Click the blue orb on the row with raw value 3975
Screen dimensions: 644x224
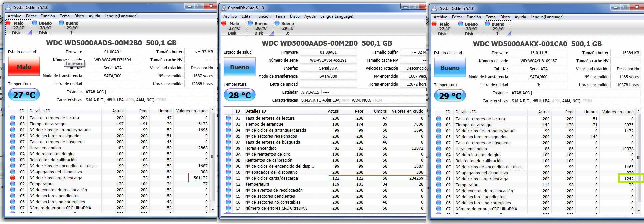tap(439, 125)
